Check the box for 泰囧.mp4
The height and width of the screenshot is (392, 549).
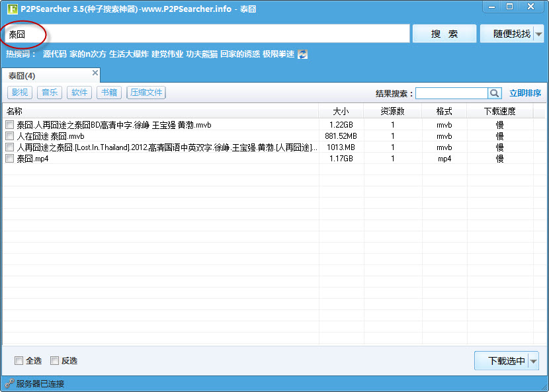9,159
